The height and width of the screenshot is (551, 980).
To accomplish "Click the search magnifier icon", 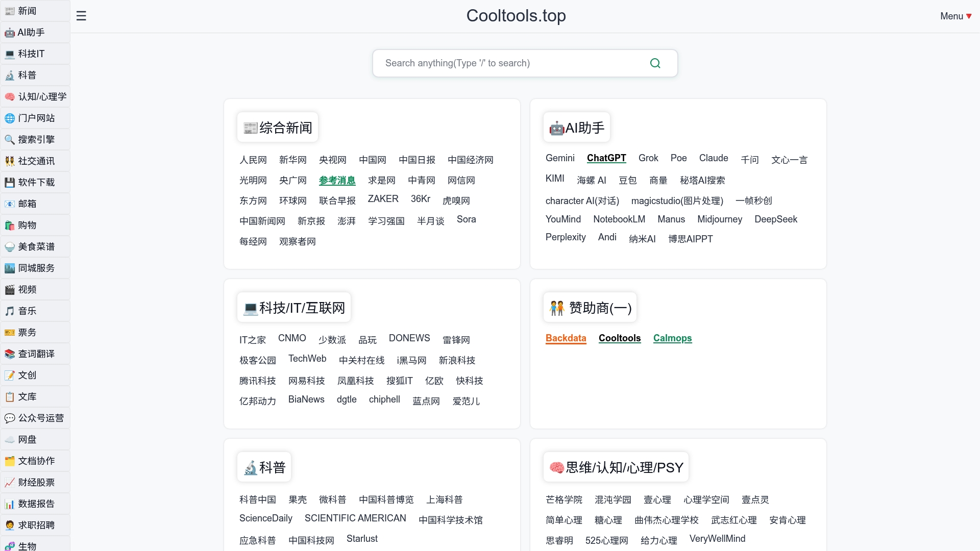I will [656, 63].
